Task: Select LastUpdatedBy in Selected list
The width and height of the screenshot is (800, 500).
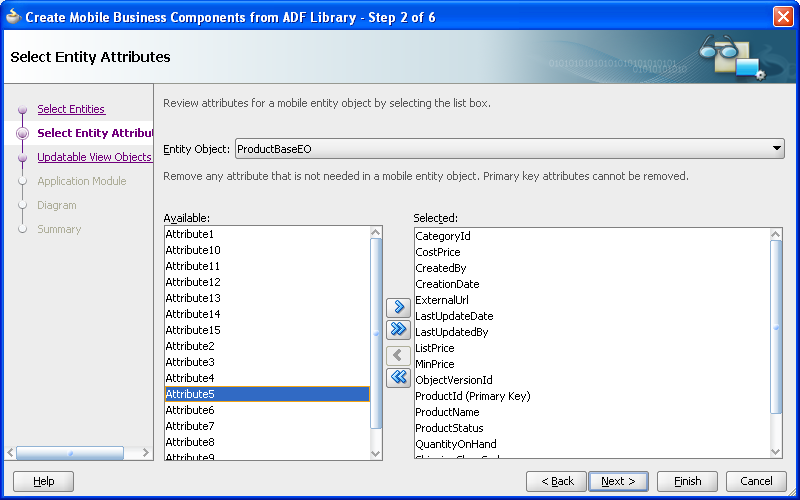Action: point(592,332)
